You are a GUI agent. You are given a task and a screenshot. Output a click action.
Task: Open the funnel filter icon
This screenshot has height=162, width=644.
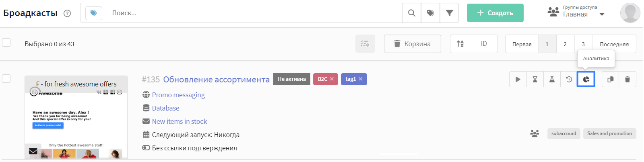point(449,13)
